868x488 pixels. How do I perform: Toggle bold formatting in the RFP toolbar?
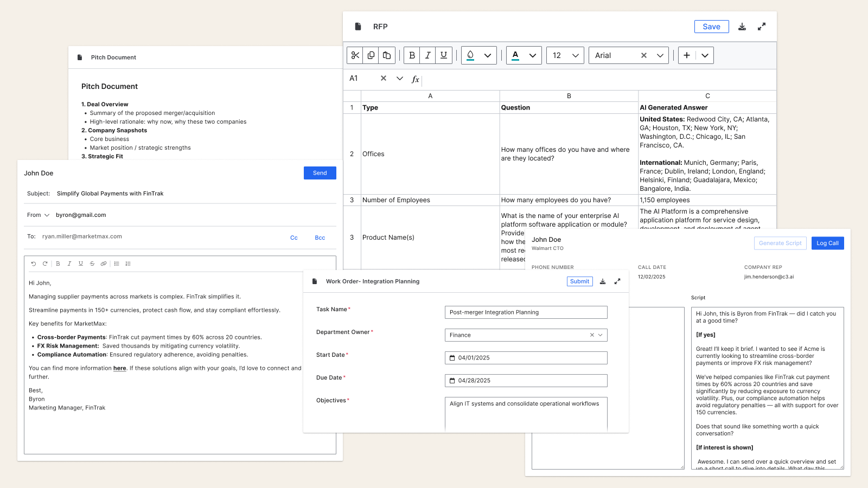[x=412, y=55]
